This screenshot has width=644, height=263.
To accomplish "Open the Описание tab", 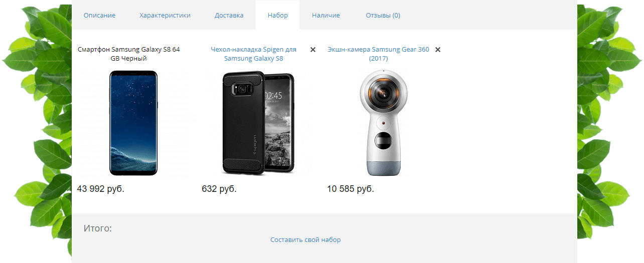I will (99, 16).
